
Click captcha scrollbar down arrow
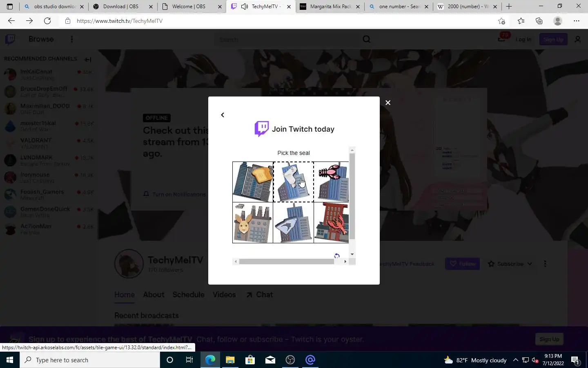point(352,254)
